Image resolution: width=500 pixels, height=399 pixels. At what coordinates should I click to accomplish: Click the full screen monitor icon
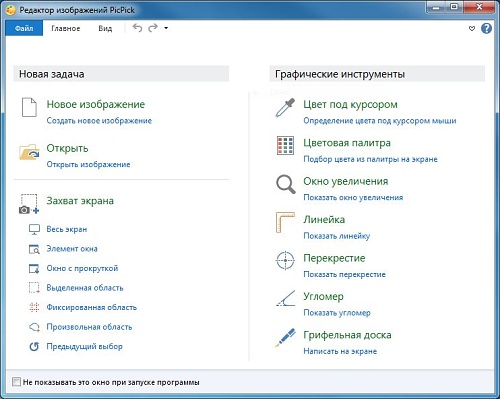click(x=34, y=229)
